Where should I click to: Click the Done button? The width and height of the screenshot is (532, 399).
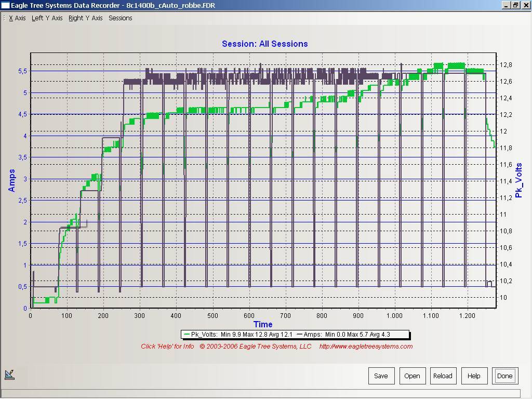coord(505,376)
